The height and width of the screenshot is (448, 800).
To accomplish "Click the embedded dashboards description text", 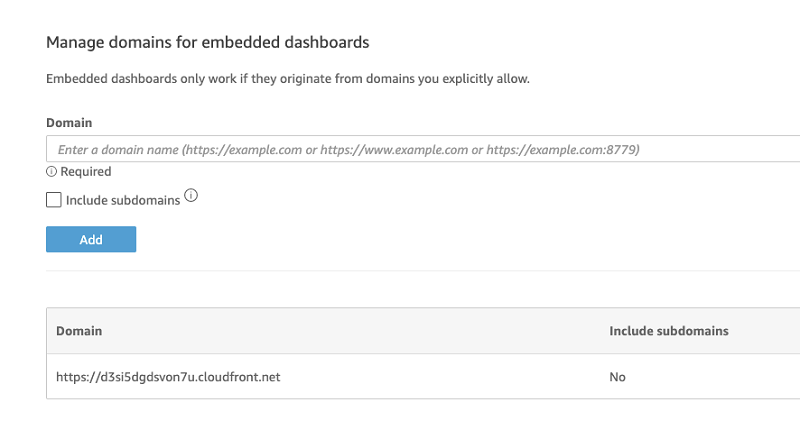I will coord(288,79).
